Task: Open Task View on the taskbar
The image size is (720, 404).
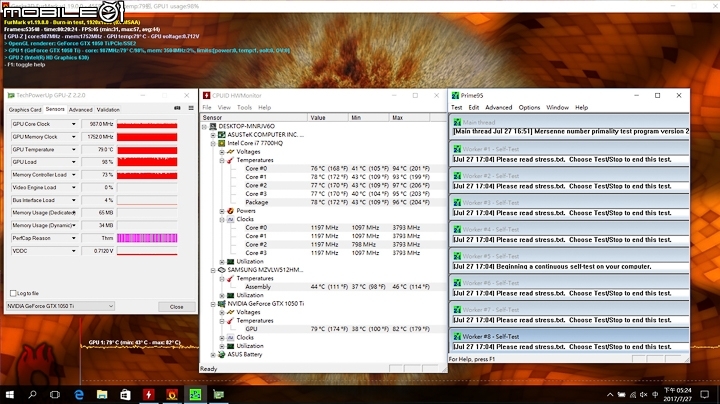Action: pyautogui.click(x=55, y=394)
